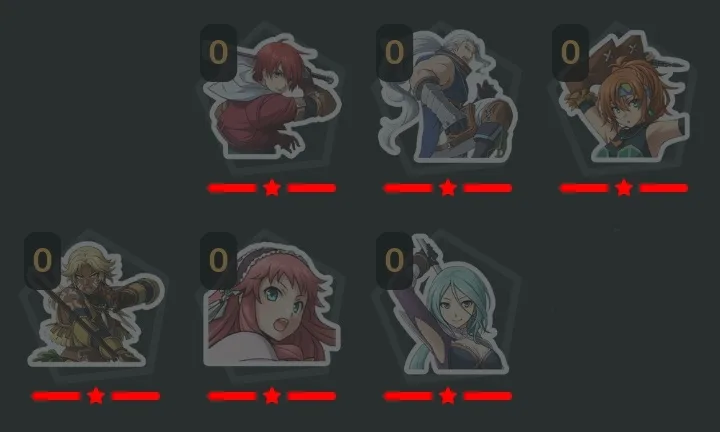720x432 pixels.
Task: Click red star under white-haired warrior
Action: 448,188
